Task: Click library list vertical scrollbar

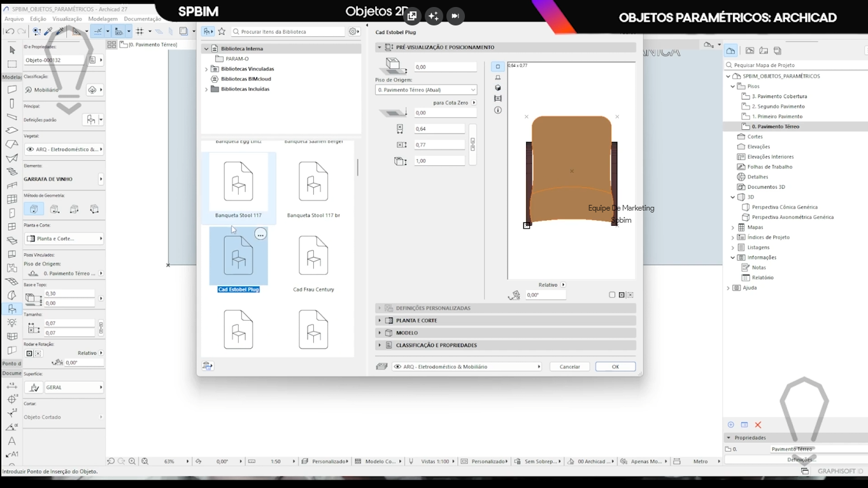Action: click(x=358, y=169)
